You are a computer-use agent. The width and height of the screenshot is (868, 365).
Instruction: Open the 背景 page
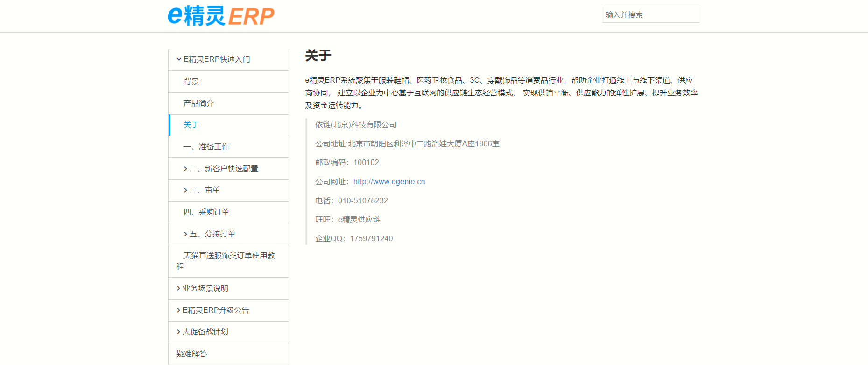coord(191,81)
